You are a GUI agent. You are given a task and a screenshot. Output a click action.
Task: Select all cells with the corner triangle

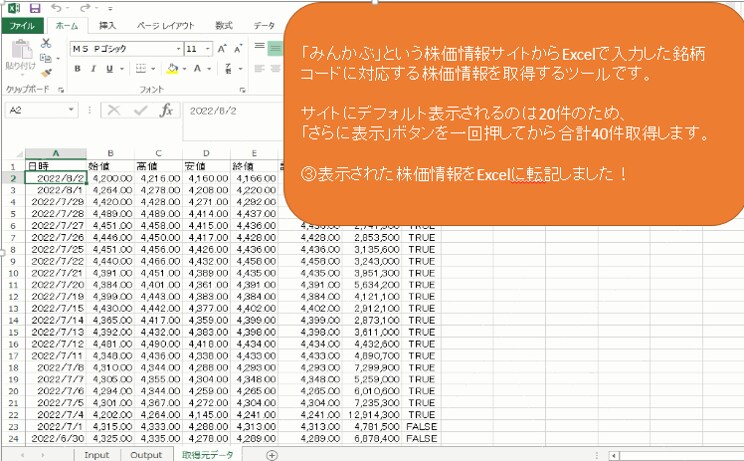tap(19, 154)
